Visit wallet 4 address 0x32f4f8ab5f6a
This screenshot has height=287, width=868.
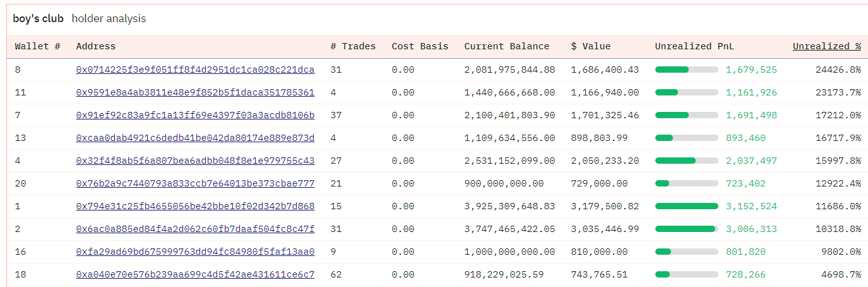point(195,161)
